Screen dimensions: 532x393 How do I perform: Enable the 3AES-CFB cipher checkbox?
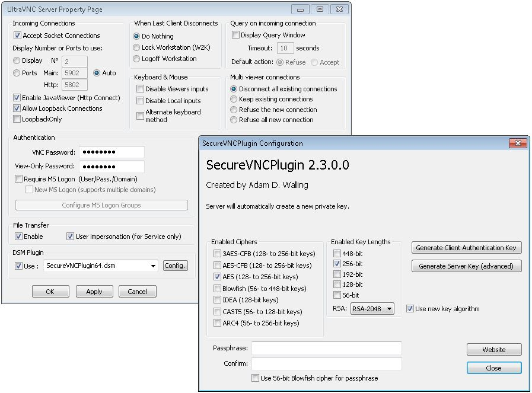click(x=217, y=253)
